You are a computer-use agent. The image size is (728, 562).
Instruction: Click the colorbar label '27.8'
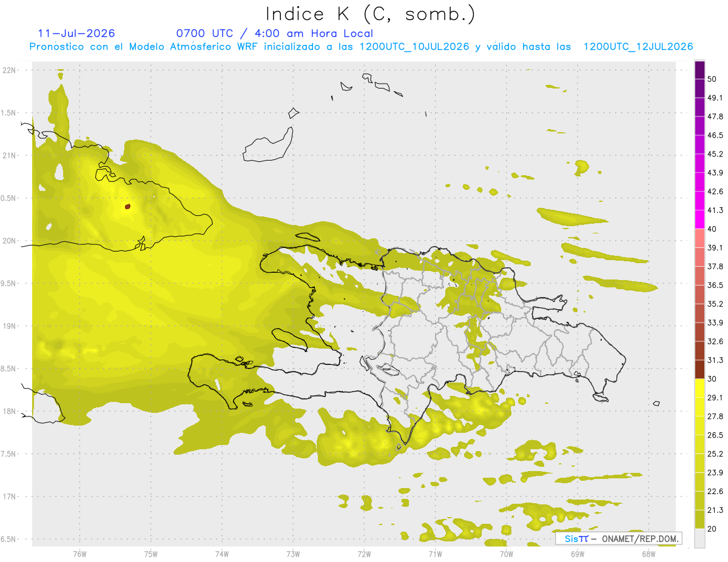point(715,416)
